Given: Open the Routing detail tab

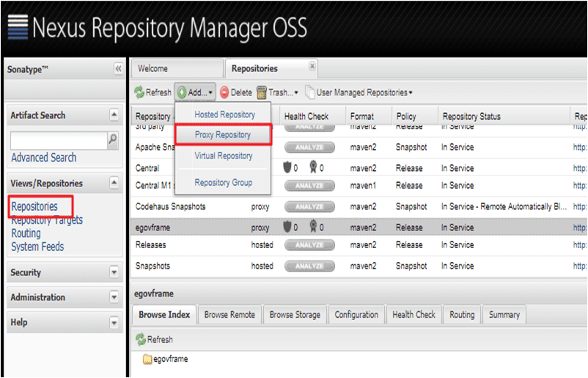Looking at the screenshot, I should [462, 315].
